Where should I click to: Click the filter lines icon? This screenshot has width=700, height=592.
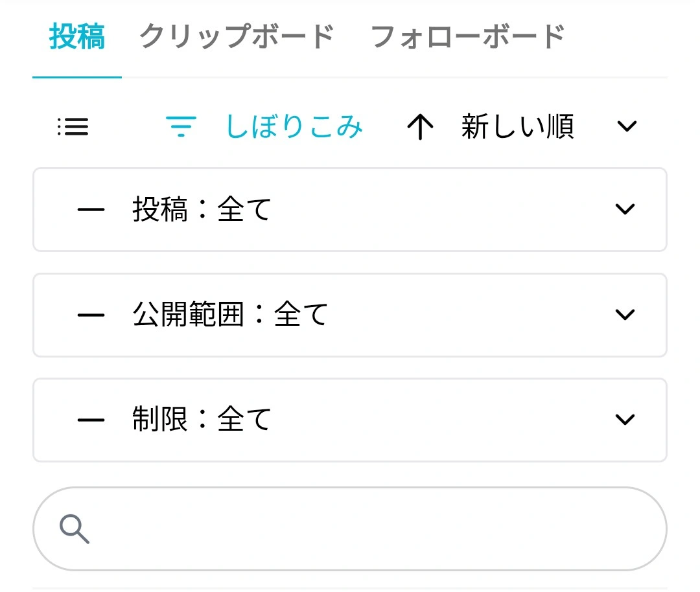[181, 127]
